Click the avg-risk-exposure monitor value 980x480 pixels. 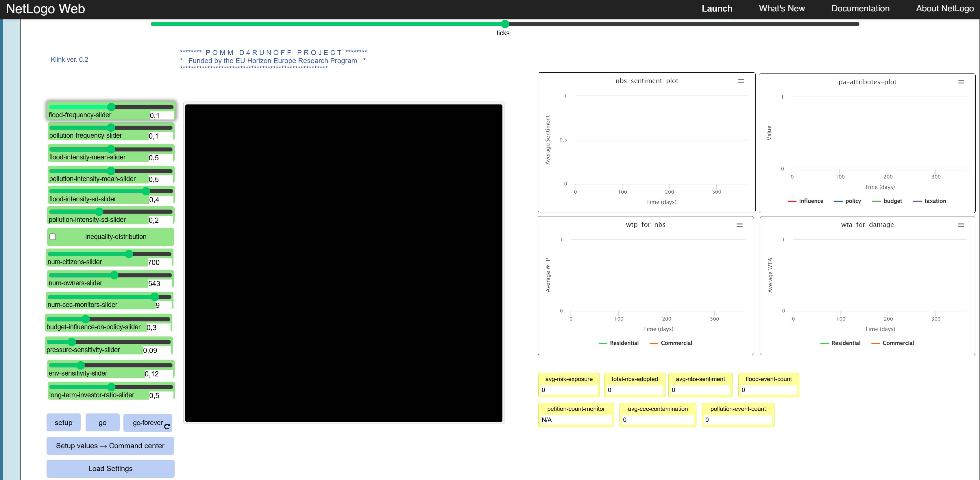pyautogui.click(x=568, y=390)
